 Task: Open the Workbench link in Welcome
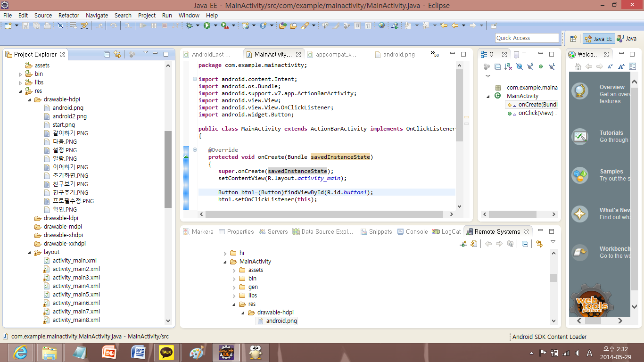point(615,248)
